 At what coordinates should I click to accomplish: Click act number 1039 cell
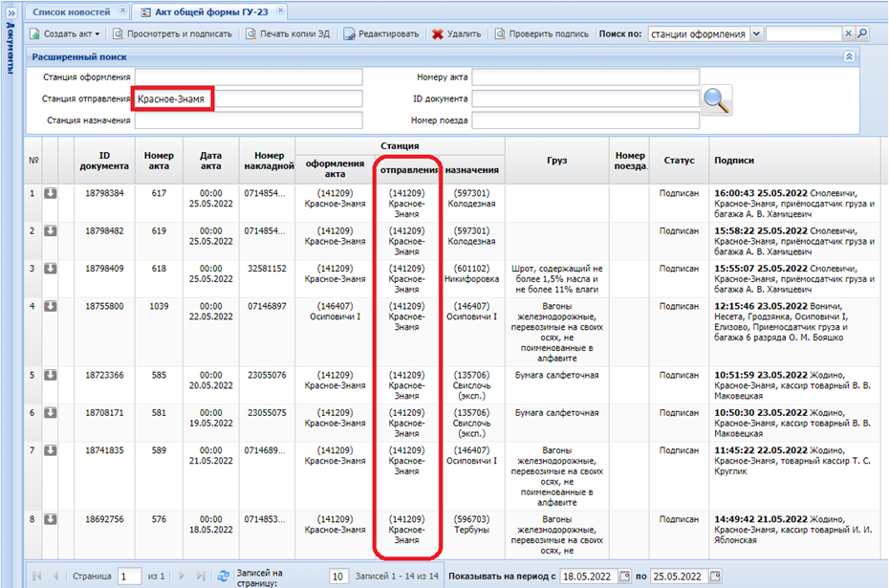coord(159,306)
